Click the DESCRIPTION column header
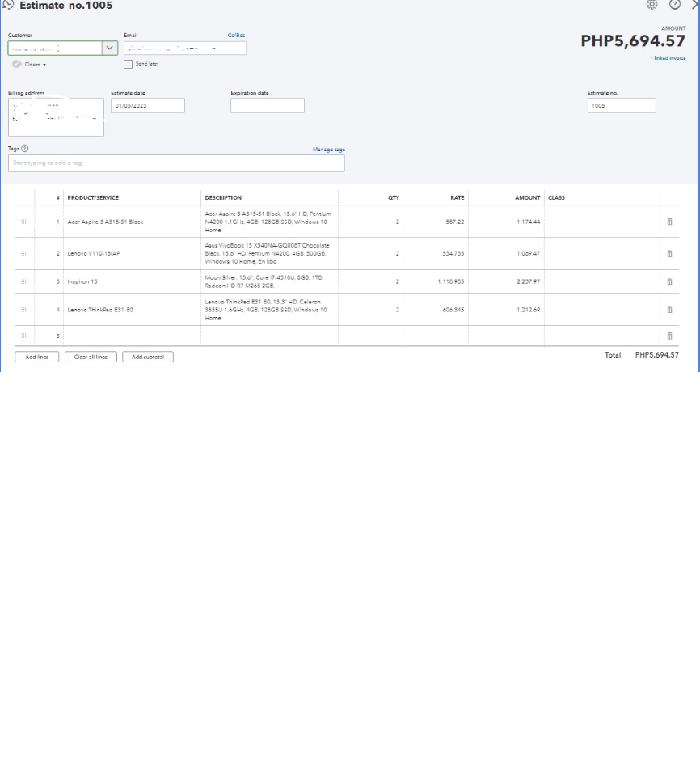This screenshot has height=783, width=700. [x=223, y=197]
